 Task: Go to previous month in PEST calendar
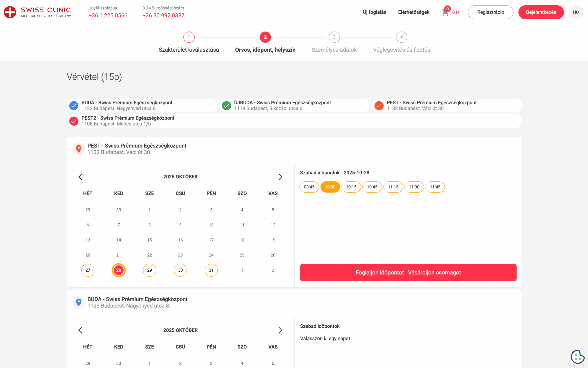pyautogui.click(x=81, y=177)
